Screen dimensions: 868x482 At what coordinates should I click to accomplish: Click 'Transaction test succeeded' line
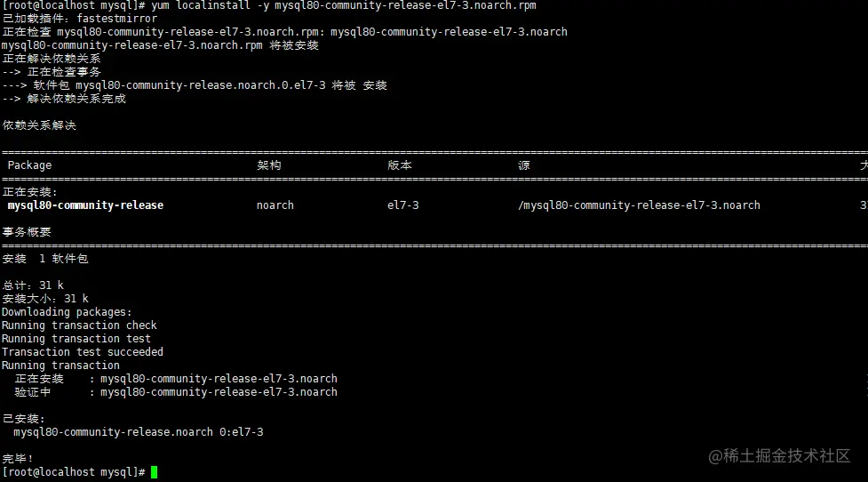click(x=83, y=352)
